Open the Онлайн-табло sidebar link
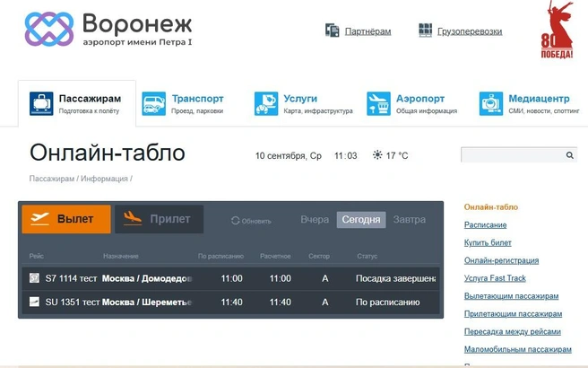This screenshot has height=368, width=588. coord(491,207)
